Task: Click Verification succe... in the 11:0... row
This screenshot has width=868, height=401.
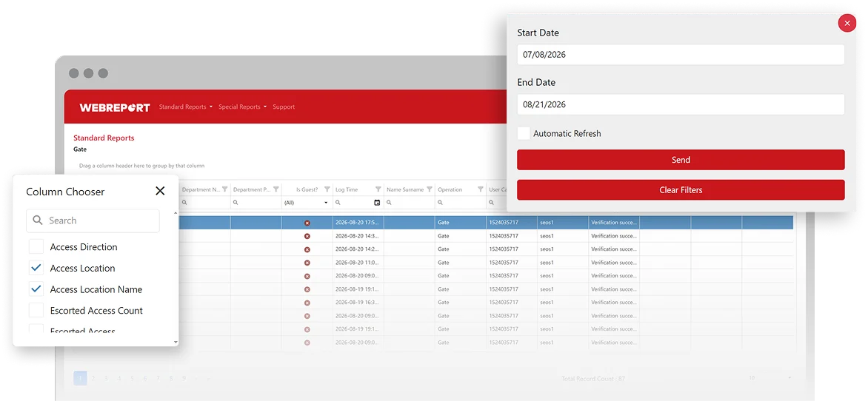Action: [615, 263]
